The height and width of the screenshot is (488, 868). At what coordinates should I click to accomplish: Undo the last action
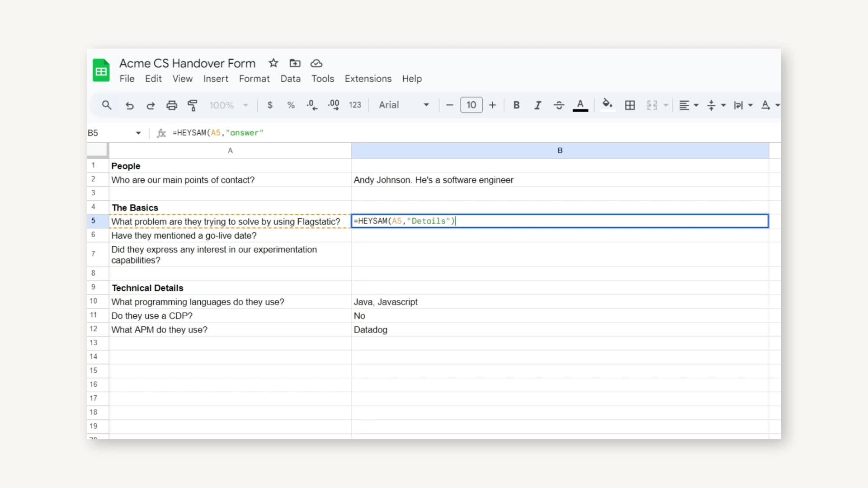pos(129,105)
